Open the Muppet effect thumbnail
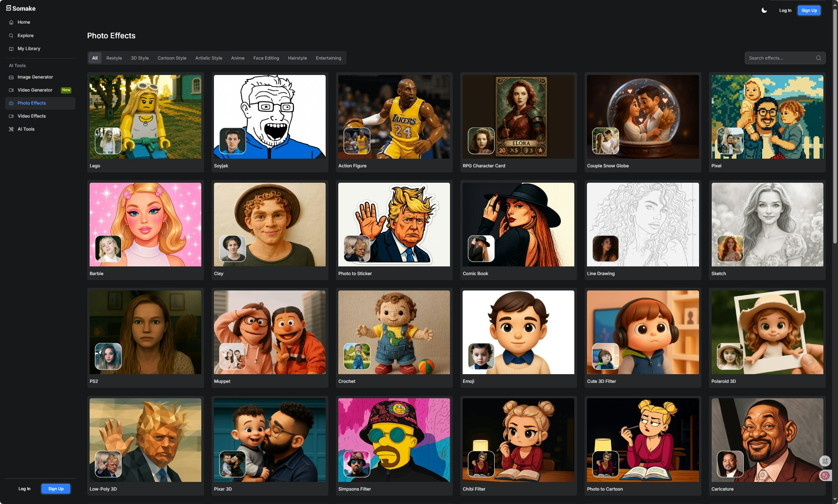 click(270, 332)
